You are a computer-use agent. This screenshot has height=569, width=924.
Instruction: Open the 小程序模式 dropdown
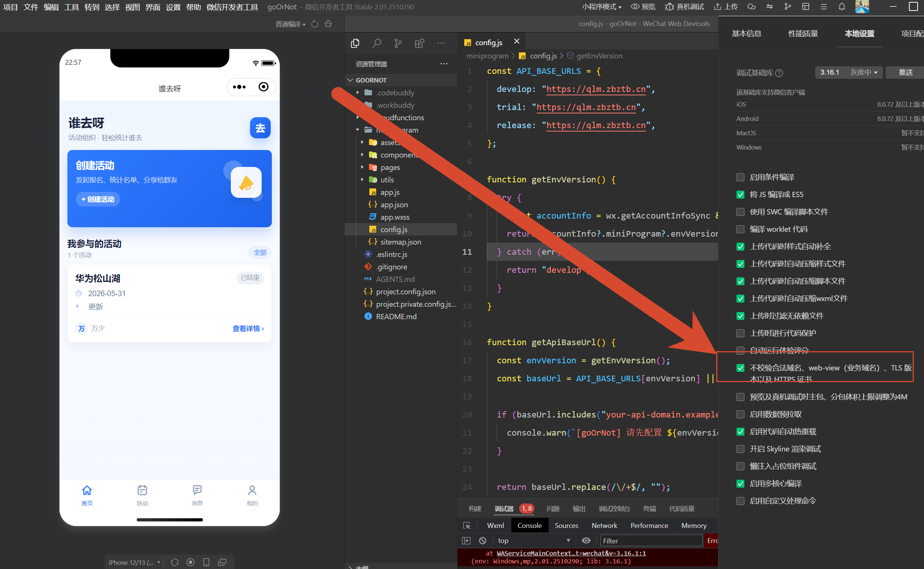[601, 7]
